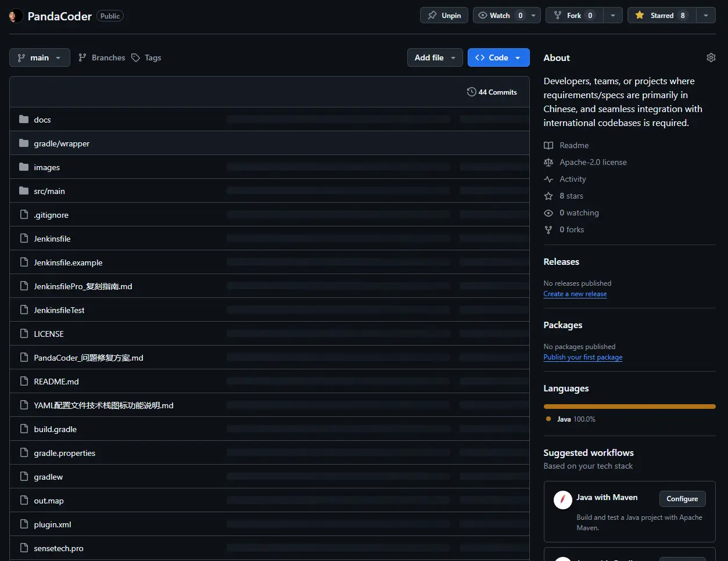This screenshot has height=561, width=728.
Task: Open the main branch selector dropdown
Action: coord(40,57)
